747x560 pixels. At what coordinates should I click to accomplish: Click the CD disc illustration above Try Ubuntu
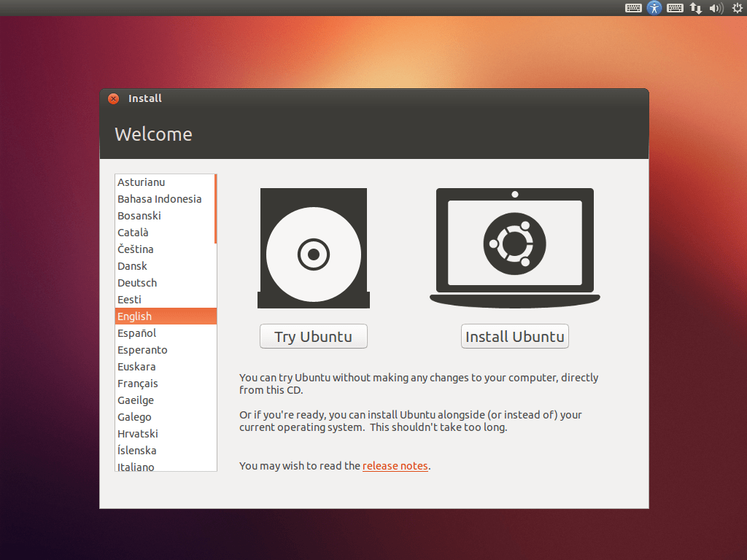point(313,248)
